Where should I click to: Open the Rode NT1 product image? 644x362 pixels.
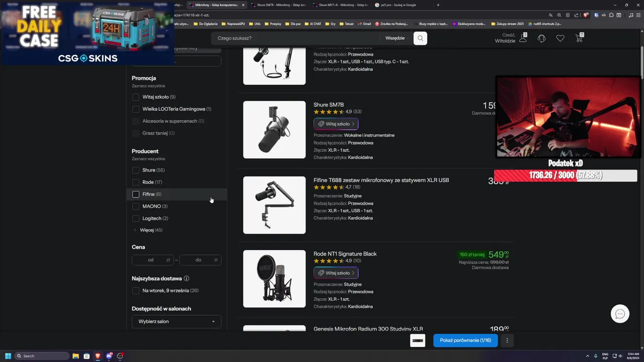(274, 279)
